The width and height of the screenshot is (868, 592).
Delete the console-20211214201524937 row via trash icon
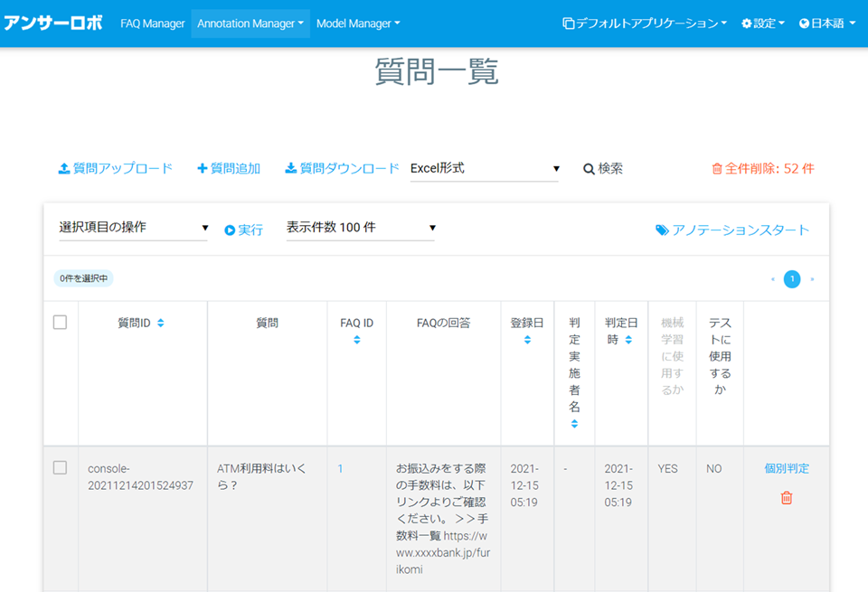pyautogui.click(x=787, y=498)
